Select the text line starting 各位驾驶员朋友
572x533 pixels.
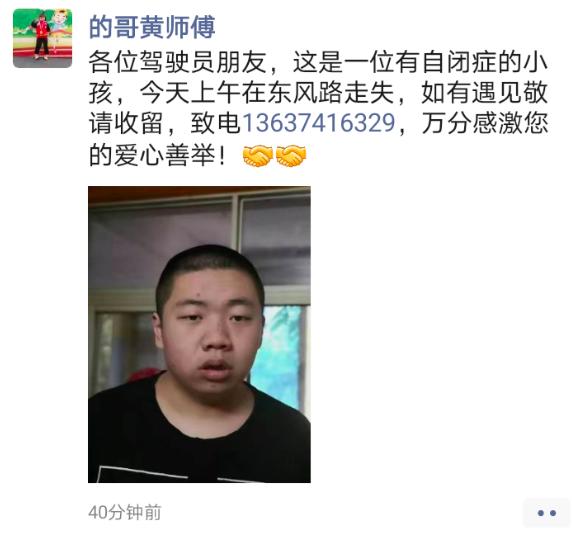click(318, 61)
